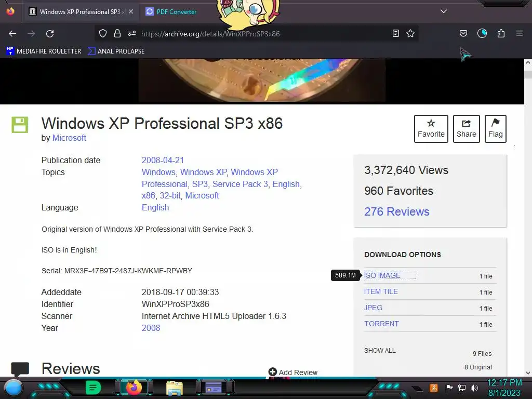Click the CD cover image thumbnail
Screen dimensions: 532x399
click(x=262, y=80)
